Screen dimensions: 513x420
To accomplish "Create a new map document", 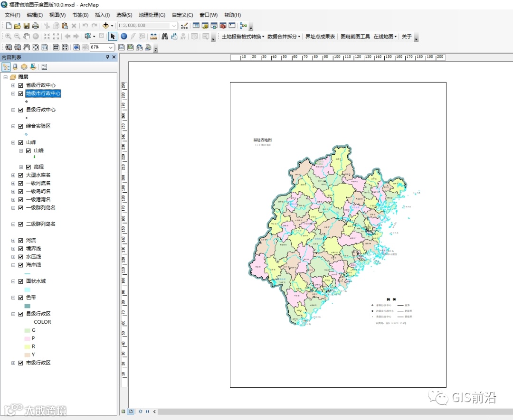I will [9, 26].
